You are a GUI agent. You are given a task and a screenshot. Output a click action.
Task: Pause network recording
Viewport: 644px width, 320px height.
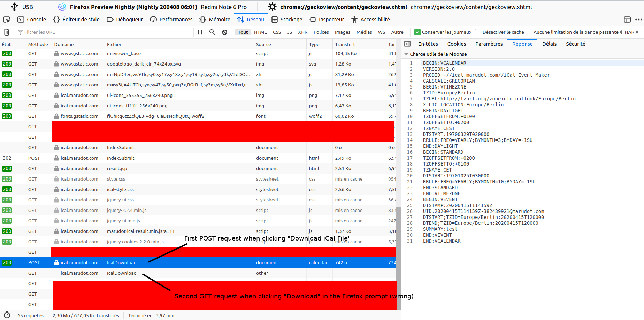(x=200, y=32)
